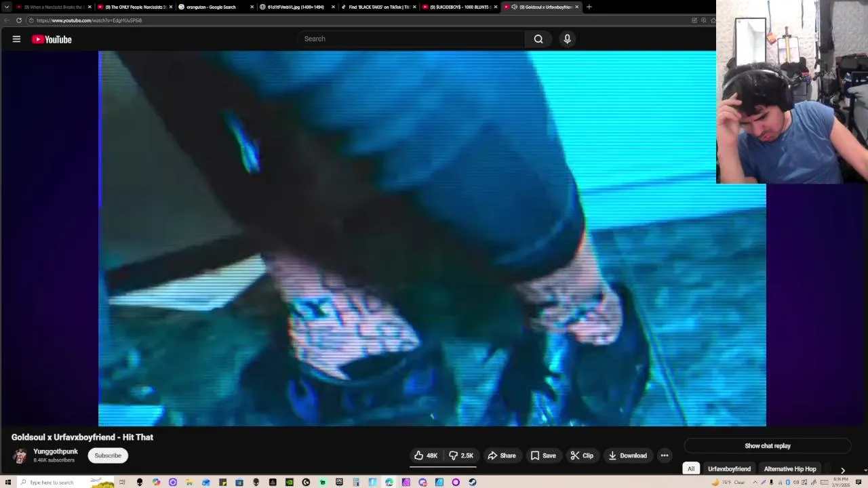Screen dimensions: 868x488
Task: Create a Clip of the video
Action: pyautogui.click(x=582, y=455)
